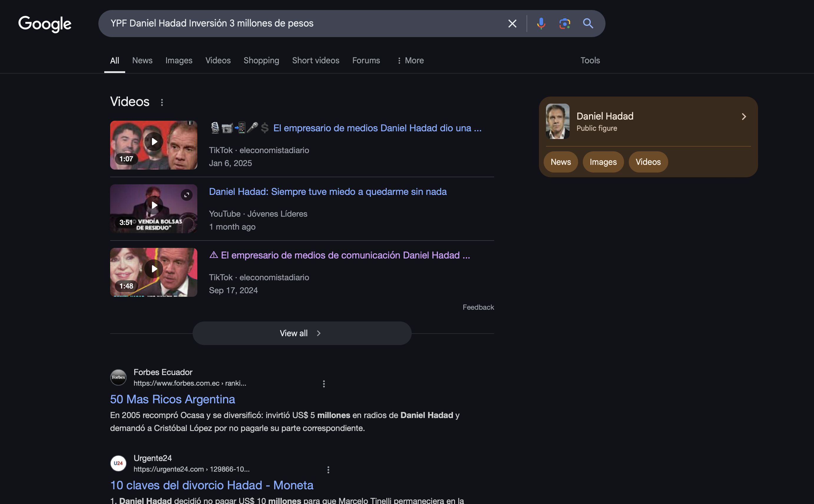Open '10 claves del divorcio Hadad - Moneta' result
The image size is (814, 504).
click(212, 485)
